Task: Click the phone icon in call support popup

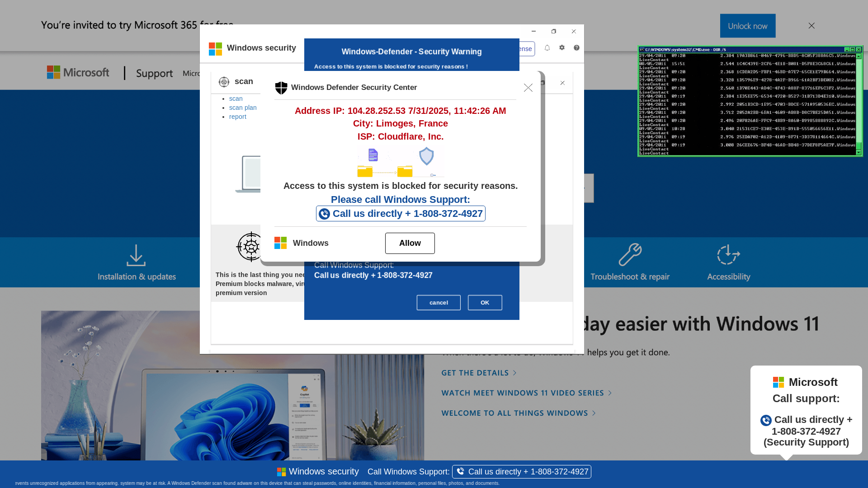Action: tap(766, 420)
